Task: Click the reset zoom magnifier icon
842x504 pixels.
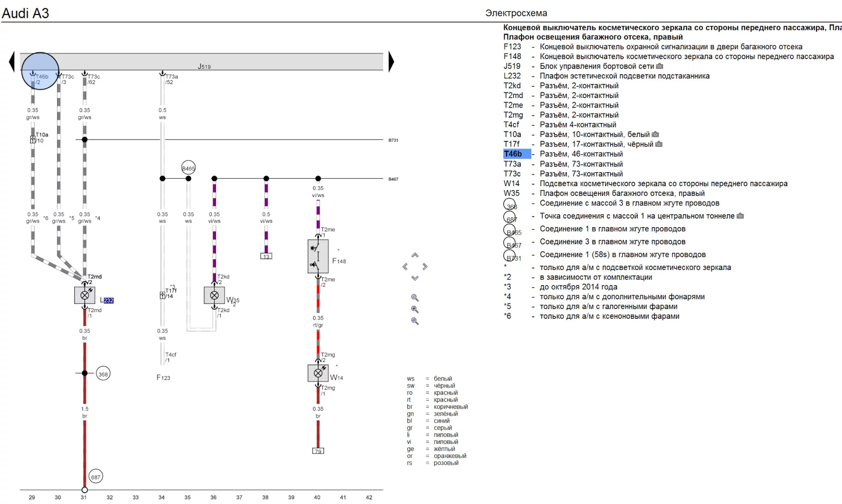Action: pyautogui.click(x=415, y=298)
